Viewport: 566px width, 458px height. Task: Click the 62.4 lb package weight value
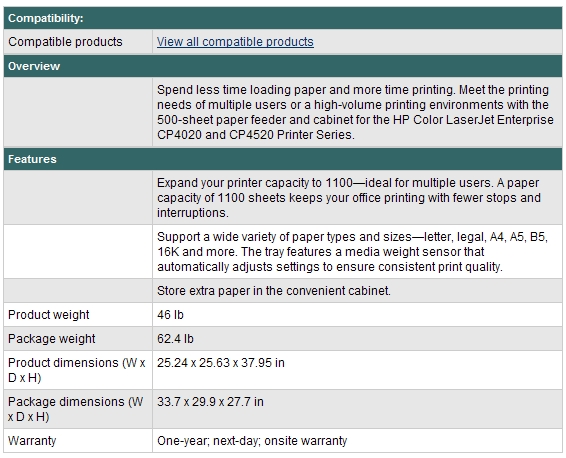tap(175, 339)
